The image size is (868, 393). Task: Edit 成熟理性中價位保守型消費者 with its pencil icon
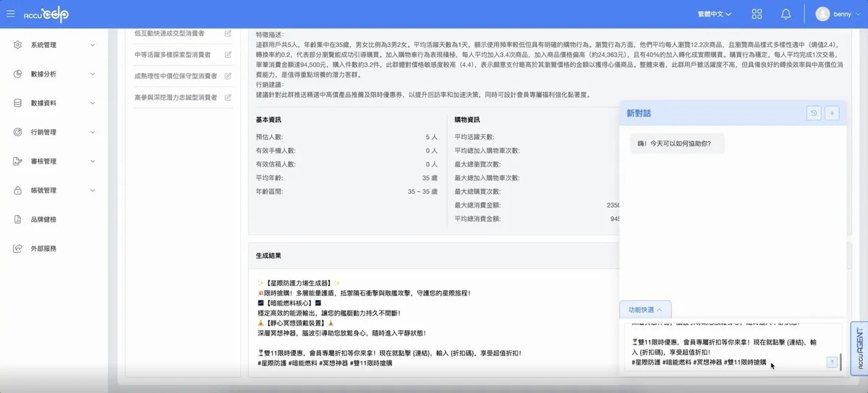click(x=228, y=75)
